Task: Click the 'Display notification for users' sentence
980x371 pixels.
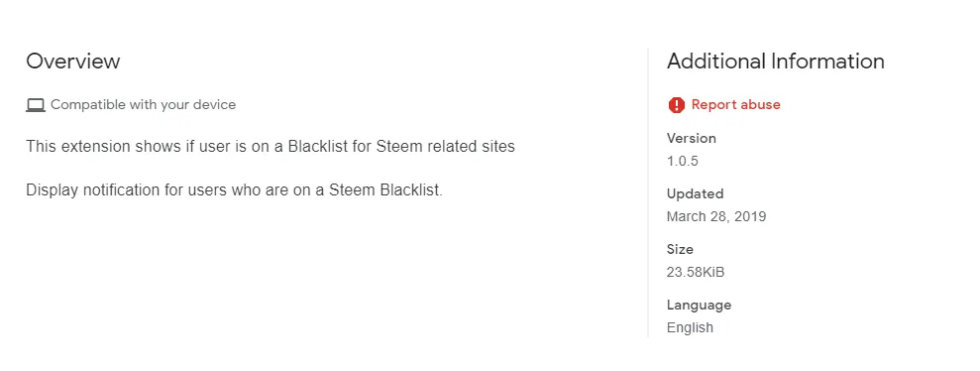Action: click(235, 190)
